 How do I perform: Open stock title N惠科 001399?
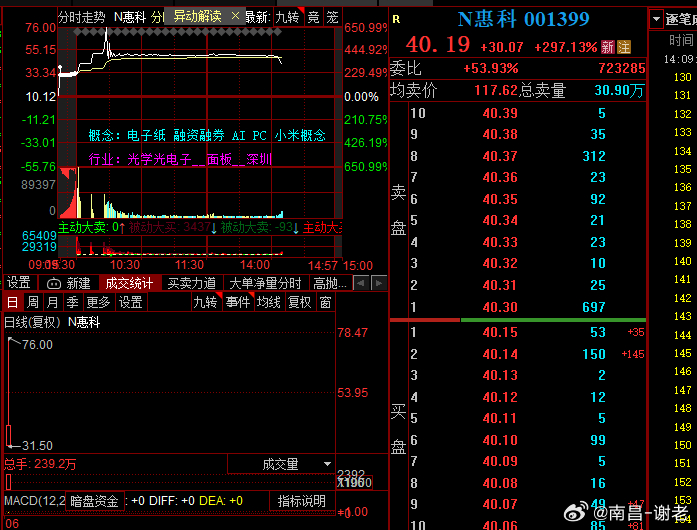click(524, 19)
